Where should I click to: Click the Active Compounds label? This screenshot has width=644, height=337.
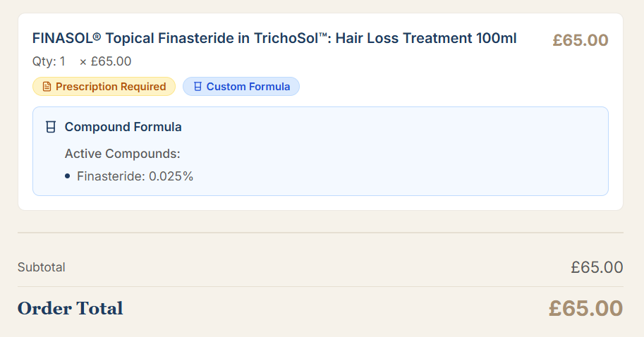click(x=123, y=154)
